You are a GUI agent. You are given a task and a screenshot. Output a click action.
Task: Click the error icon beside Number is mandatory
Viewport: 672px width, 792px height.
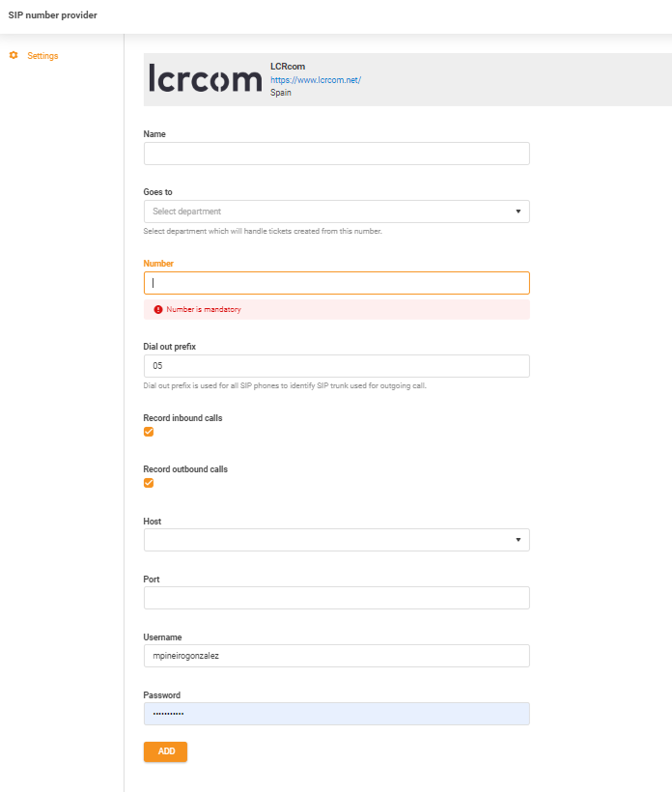tap(159, 309)
